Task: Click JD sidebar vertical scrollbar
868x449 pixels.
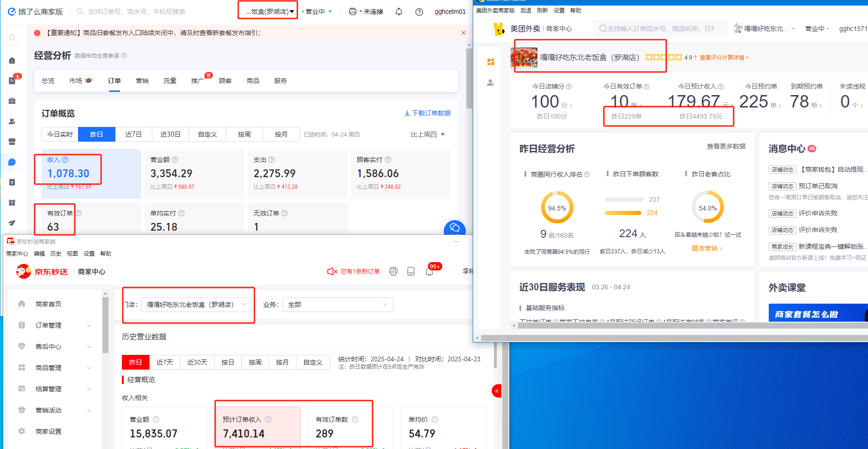Action: point(105,325)
